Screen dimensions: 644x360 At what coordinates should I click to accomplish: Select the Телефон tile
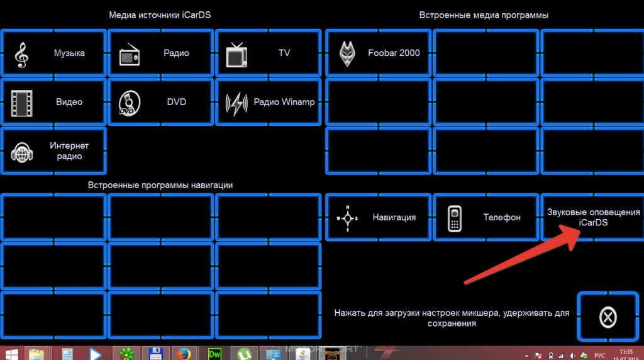(x=486, y=218)
